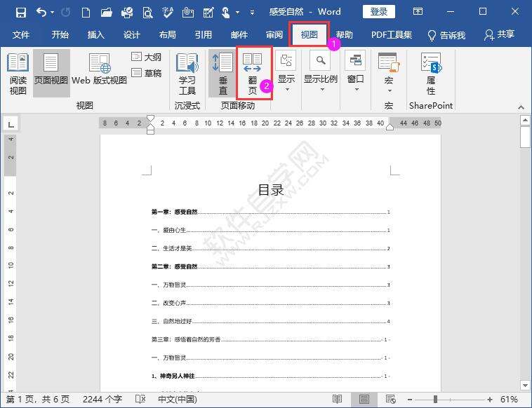Click the word count 2244 个字
The width and height of the screenshot is (532, 408).
click(102, 400)
